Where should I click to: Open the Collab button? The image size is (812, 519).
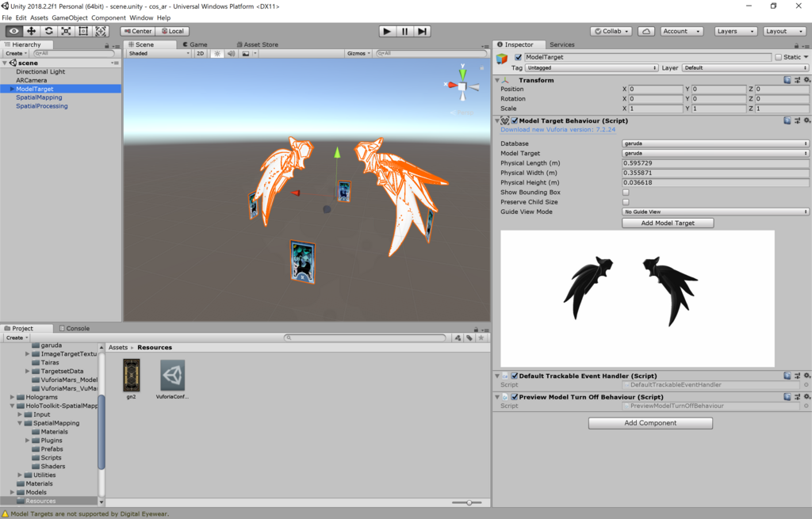611,31
